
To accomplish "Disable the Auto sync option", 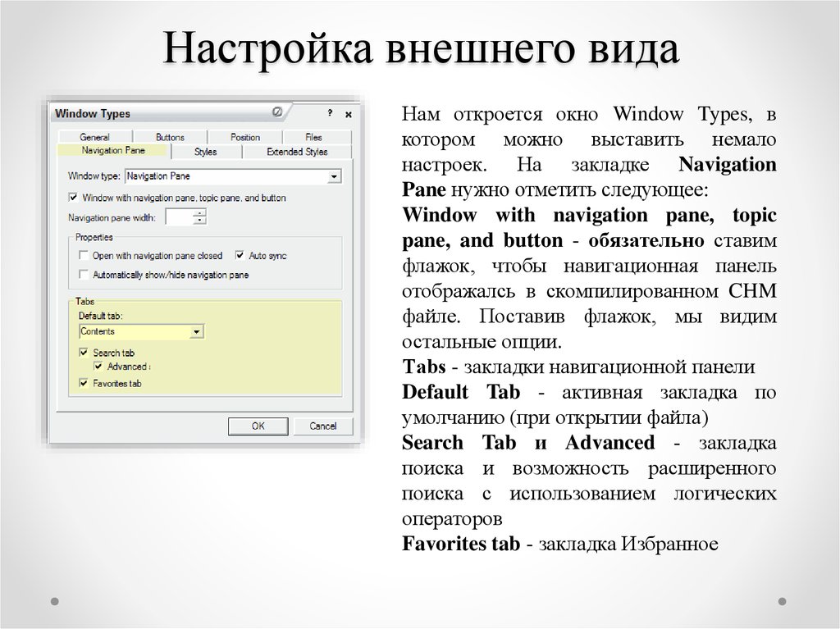I will (239, 254).
